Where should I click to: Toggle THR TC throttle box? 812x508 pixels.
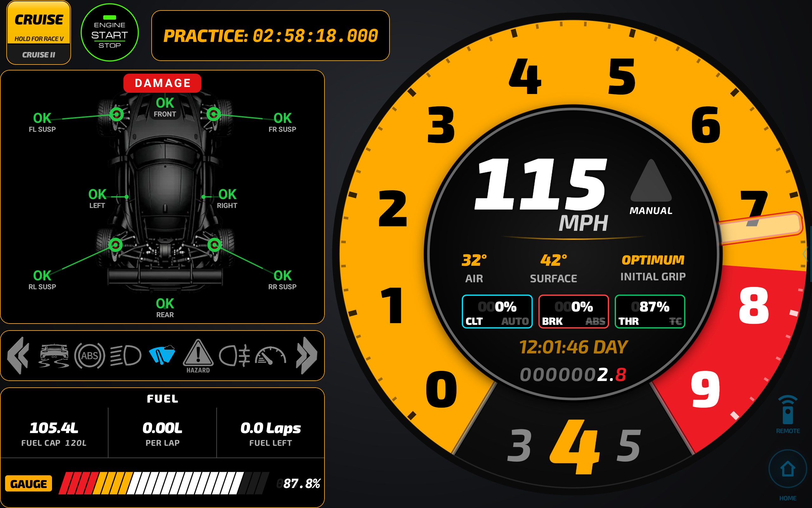click(650, 311)
